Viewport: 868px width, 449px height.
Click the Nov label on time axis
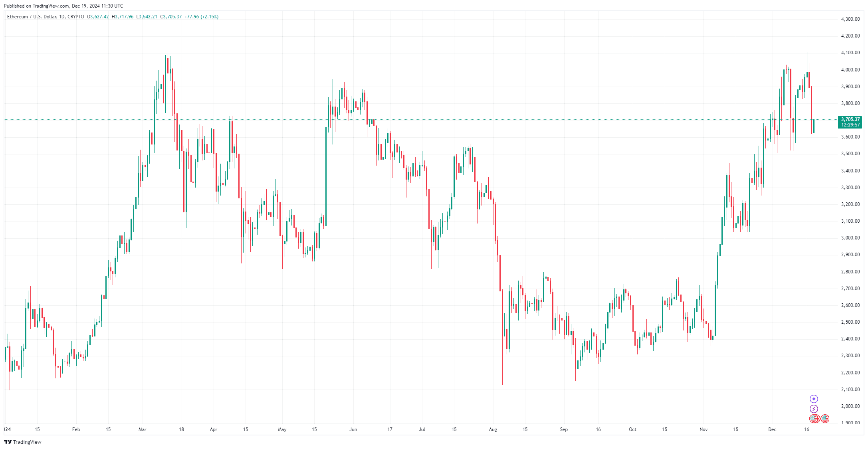point(704,429)
